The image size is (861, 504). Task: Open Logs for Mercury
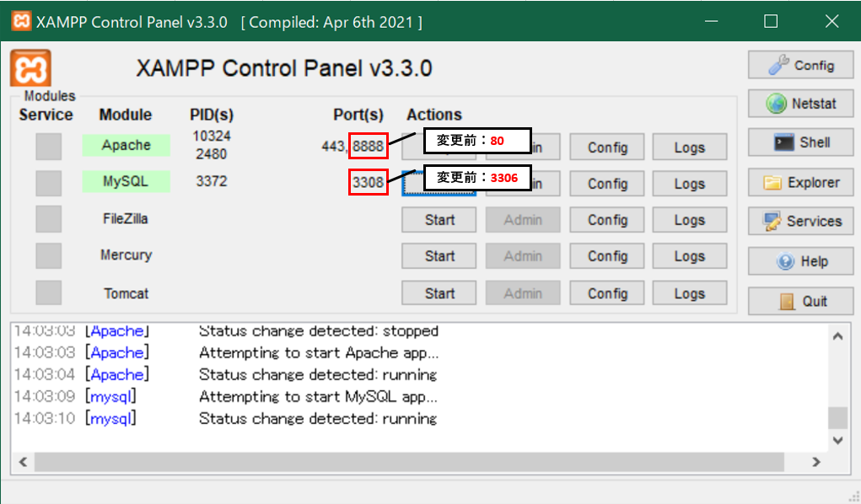click(689, 255)
